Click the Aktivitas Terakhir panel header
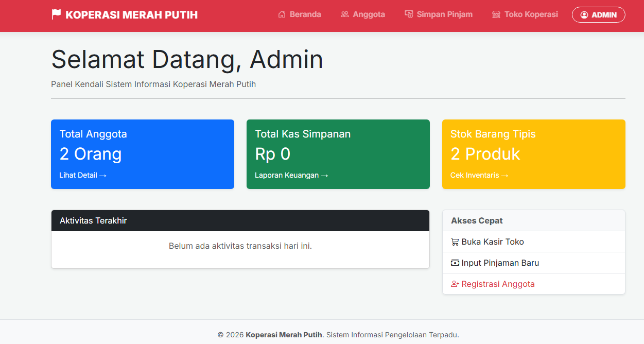The width and height of the screenshot is (644, 344). click(240, 220)
